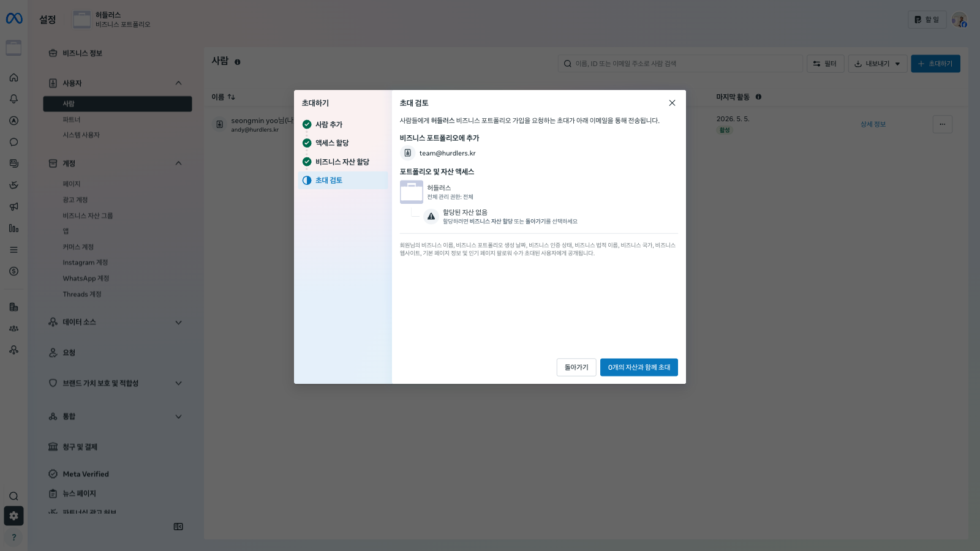Open the three-dot menu for seongmin yoo row
The height and width of the screenshot is (551, 980).
(942, 124)
